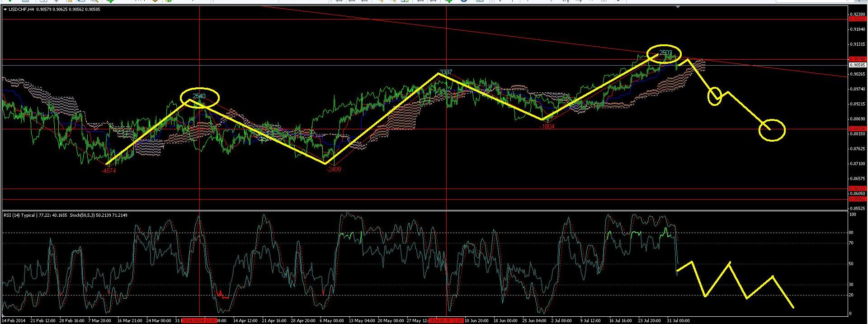Click the red 2014.04.04 date marker
Image resolution: width=868 pixels, height=324 pixels.
pyautogui.click(x=199, y=320)
